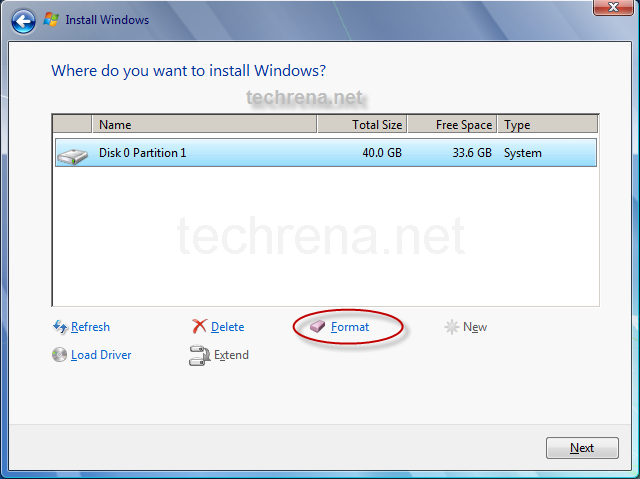Click the Extend drives icon
This screenshot has width=640, height=479.
point(199,355)
